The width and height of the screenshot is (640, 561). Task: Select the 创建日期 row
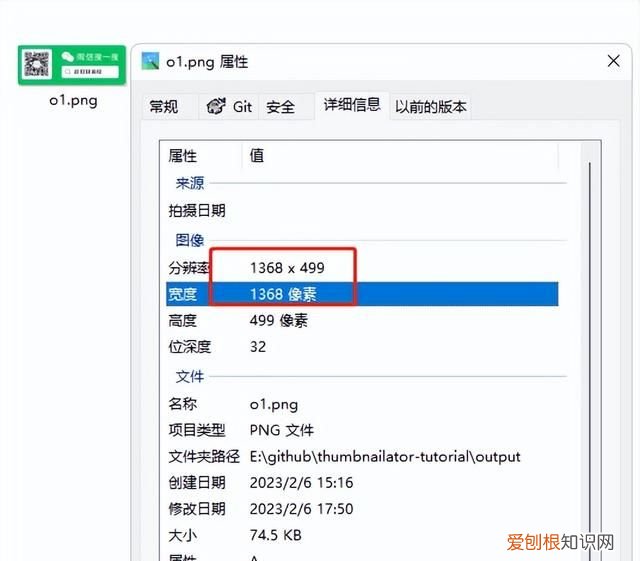coord(362,483)
